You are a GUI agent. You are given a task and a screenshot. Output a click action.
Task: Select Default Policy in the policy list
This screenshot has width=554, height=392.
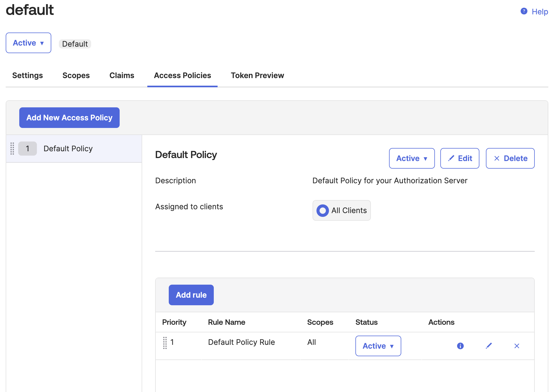[68, 149]
